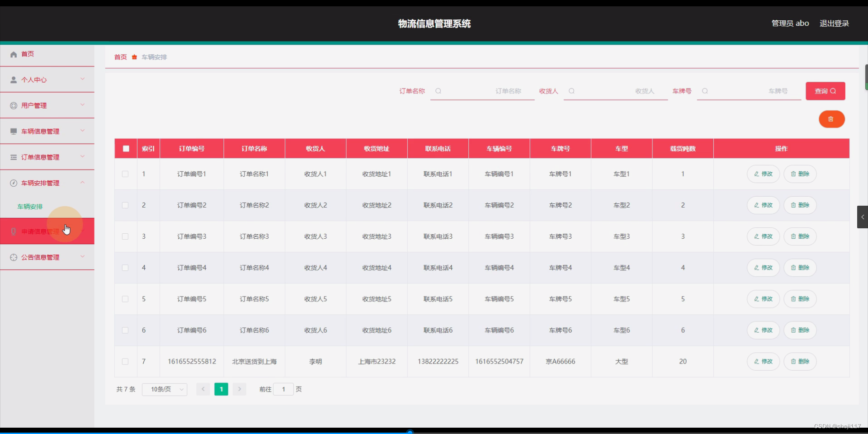Toggle the select-all checkbox in table header
Viewport: 868px width, 434px height.
tap(126, 148)
